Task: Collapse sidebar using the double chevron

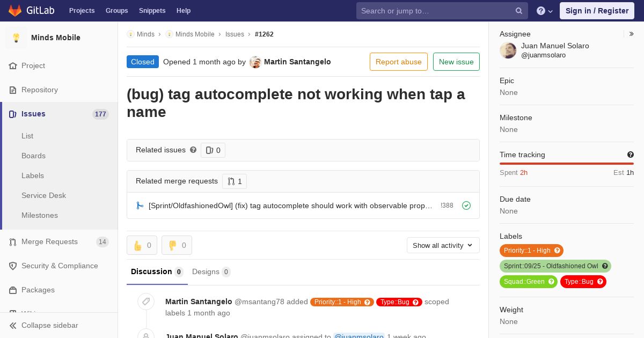Action: pos(13,325)
